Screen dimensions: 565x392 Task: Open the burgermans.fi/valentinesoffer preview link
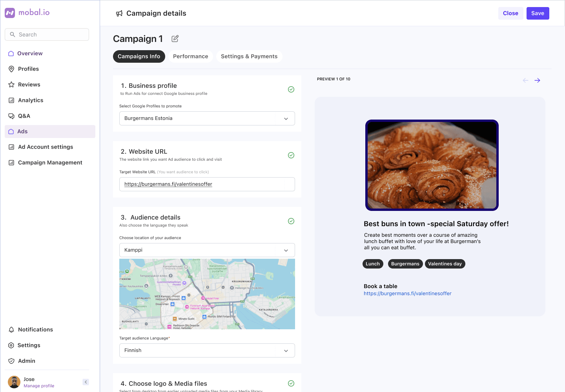tap(407, 294)
